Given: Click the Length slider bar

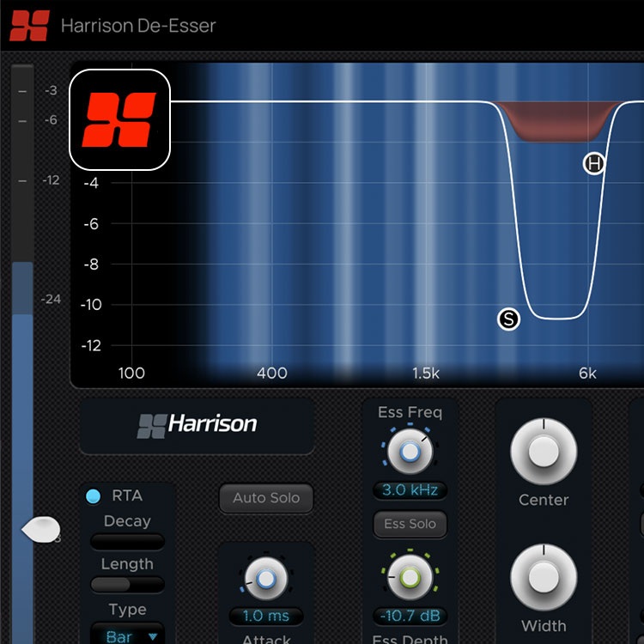Looking at the screenshot, I should [127, 585].
